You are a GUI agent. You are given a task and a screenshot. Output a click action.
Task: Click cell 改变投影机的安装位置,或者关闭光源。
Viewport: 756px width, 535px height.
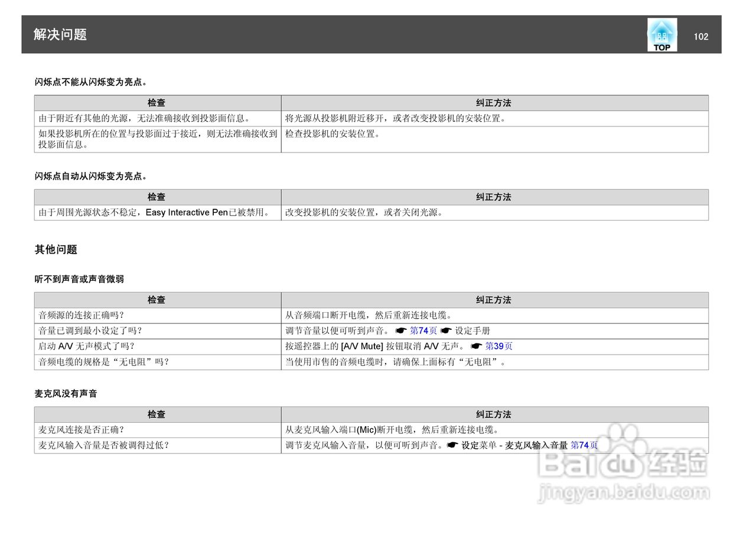[495, 213]
